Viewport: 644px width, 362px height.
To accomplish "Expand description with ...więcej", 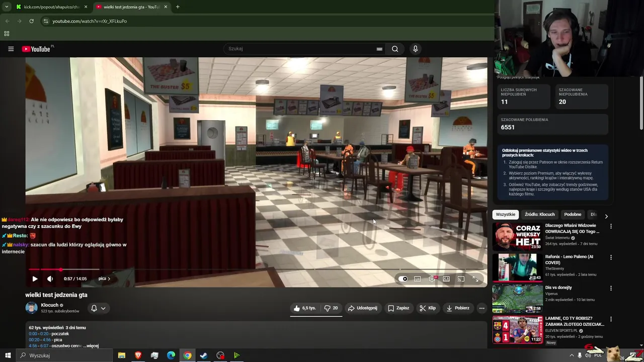I will (x=92, y=346).
